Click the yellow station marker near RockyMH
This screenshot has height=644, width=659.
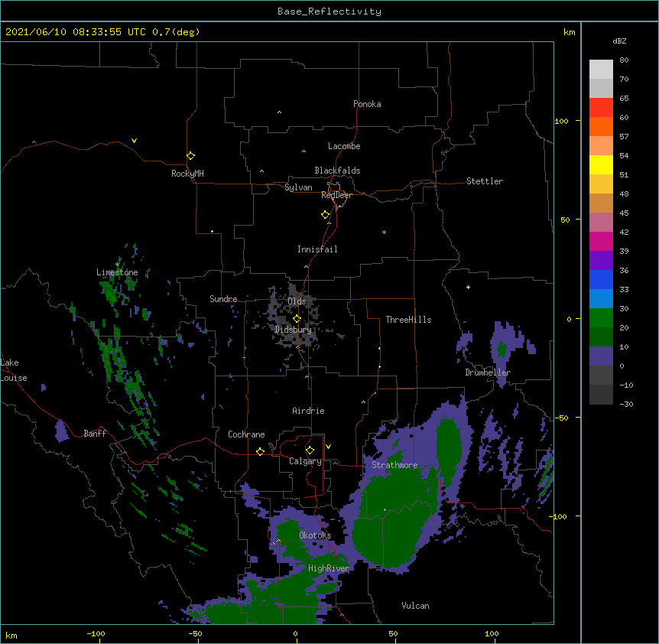click(190, 156)
